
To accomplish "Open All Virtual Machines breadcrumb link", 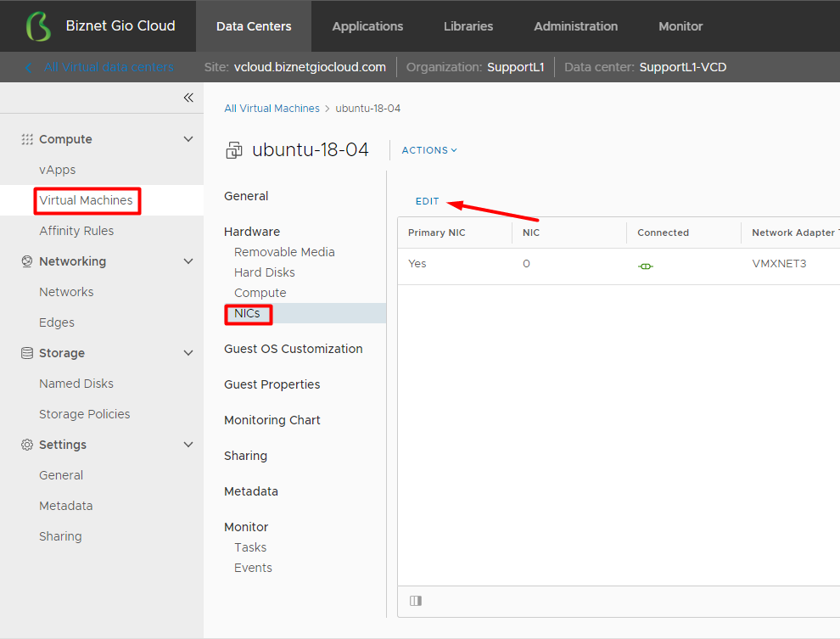I will pyautogui.click(x=272, y=109).
